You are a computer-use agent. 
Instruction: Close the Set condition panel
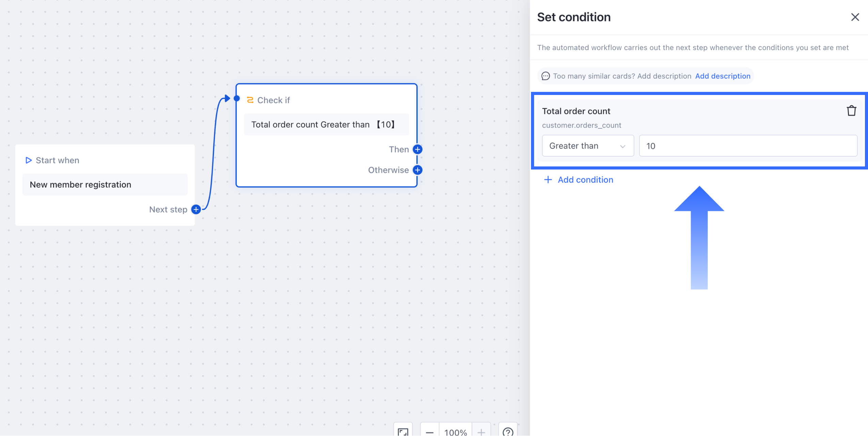click(x=855, y=17)
